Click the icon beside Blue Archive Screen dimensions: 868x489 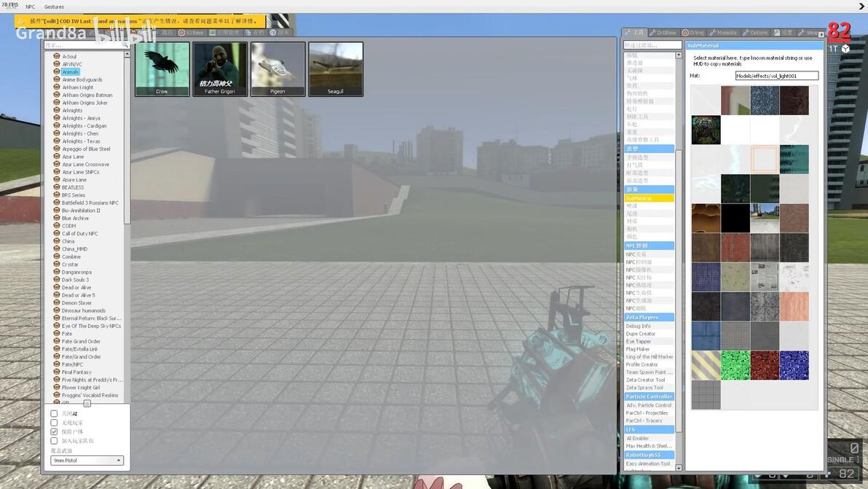(x=57, y=218)
